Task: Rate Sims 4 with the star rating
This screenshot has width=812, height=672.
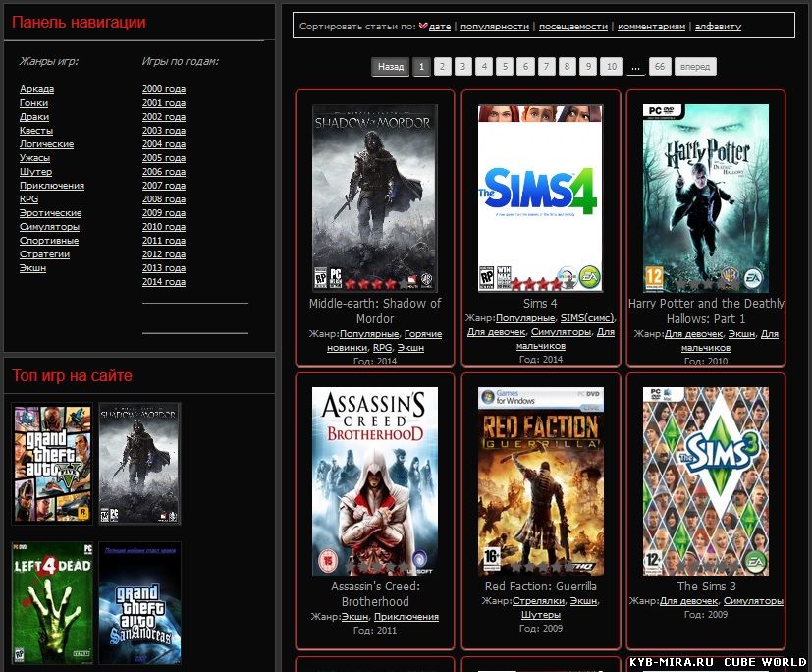Action: (542, 283)
